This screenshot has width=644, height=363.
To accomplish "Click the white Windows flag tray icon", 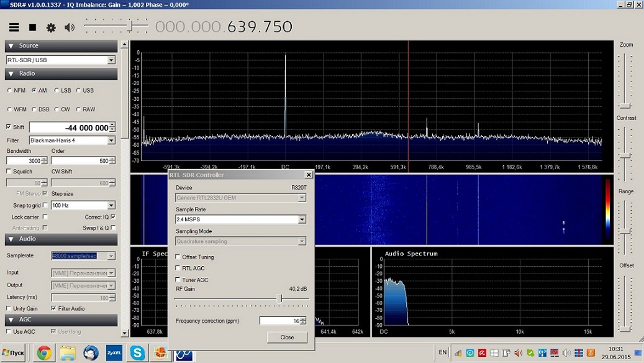I will 494,352.
